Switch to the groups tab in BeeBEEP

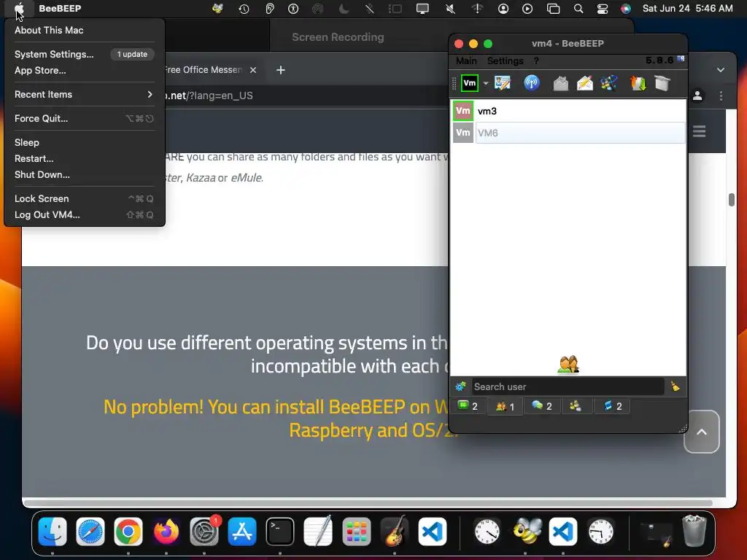coord(576,406)
